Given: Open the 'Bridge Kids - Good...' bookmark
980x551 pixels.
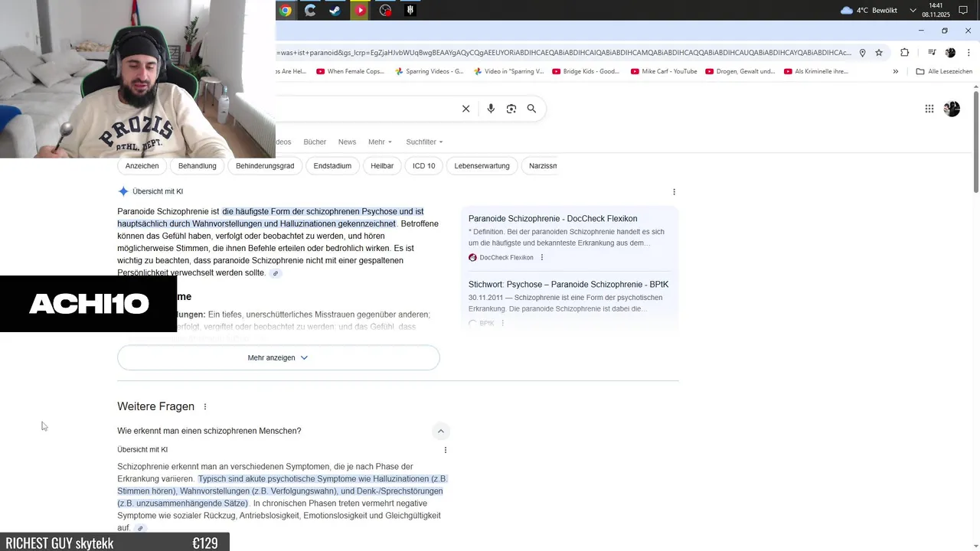Looking at the screenshot, I should pyautogui.click(x=586, y=71).
